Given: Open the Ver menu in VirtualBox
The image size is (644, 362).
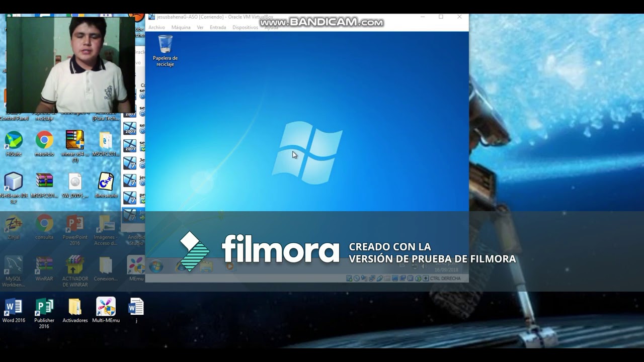Looking at the screenshot, I should tap(200, 27).
